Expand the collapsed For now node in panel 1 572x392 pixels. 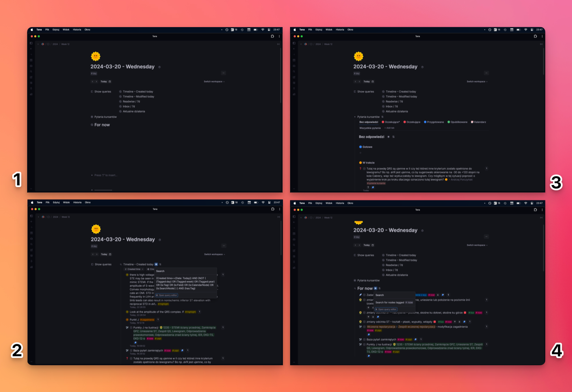click(92, 125)
